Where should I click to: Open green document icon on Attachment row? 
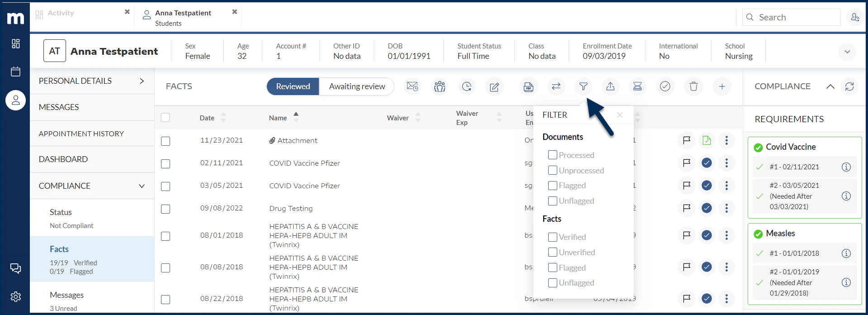[707, 140]
